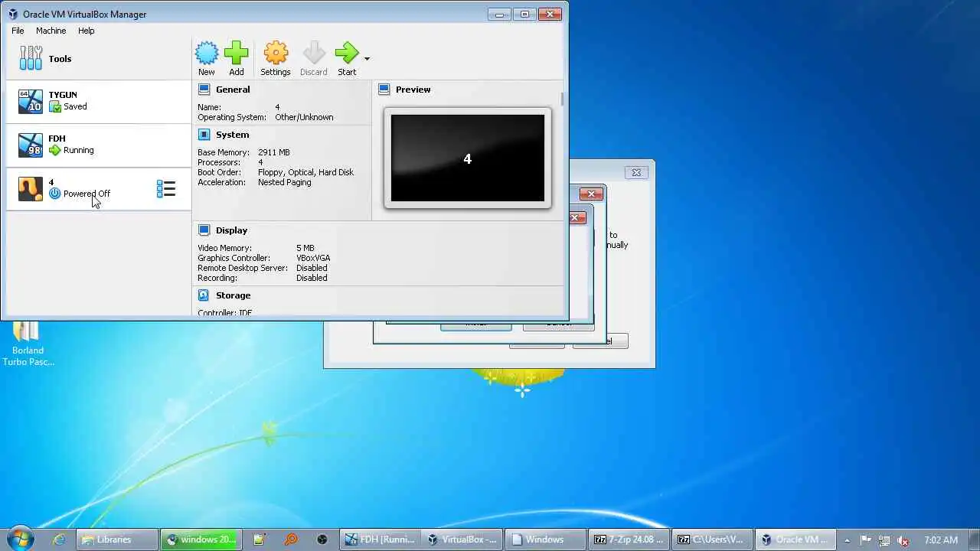Click the notepad-like pinned taskbar icon
Viewport: 980px width, 551px height.
[x=259, y=540]
